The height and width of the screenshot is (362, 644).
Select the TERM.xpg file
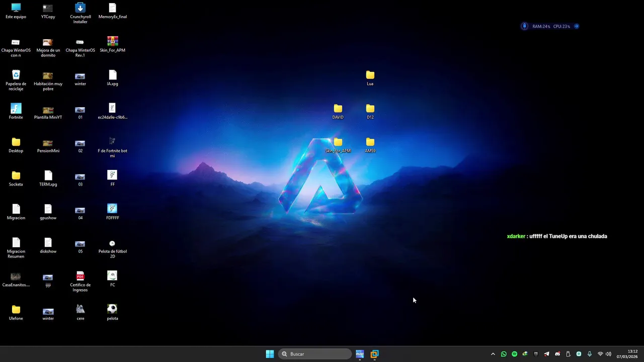click(48, 178)
